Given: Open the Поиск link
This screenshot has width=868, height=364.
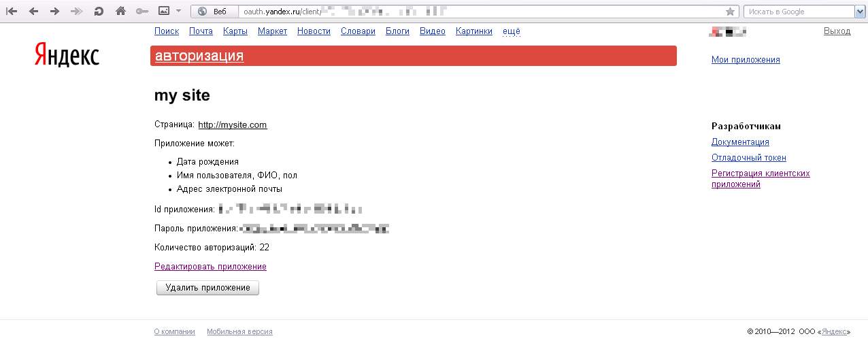Looking at the screenshot, I should tap(167, 31).
